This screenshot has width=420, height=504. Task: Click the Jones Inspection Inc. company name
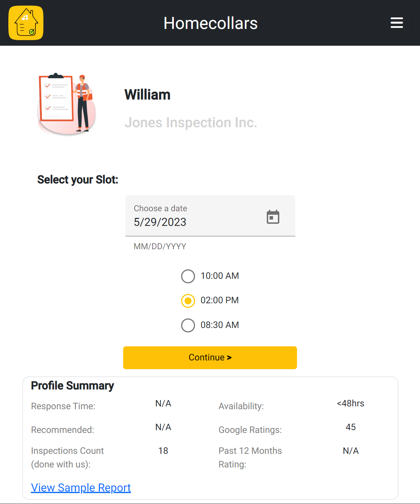pyautogui.click(x=190, y=123)
